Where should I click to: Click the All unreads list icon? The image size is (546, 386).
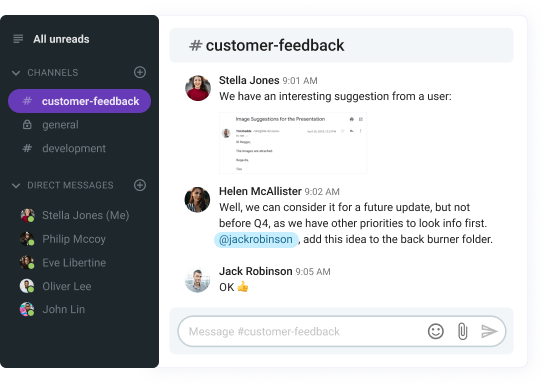(x=18, y=39)
